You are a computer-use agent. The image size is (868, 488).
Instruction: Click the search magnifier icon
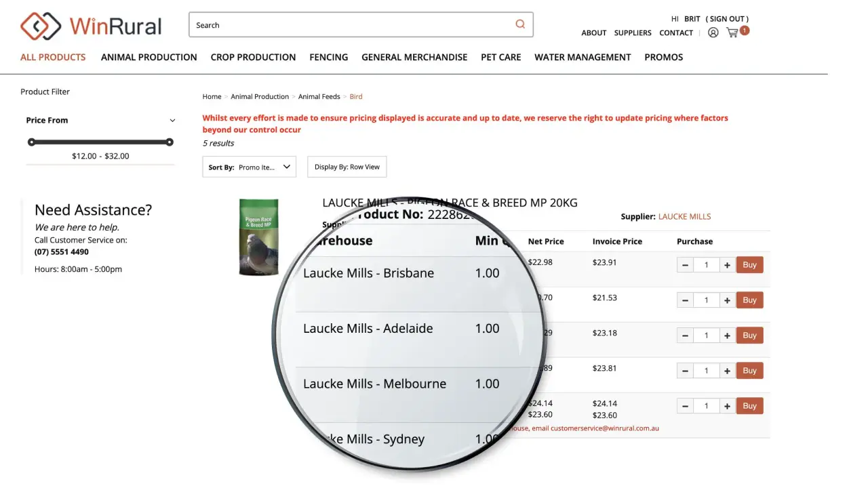[x=520, y=24]
